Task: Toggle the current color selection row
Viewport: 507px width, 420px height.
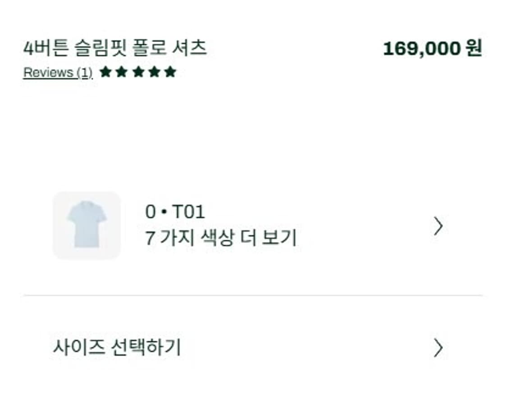Action: [248, 225]
